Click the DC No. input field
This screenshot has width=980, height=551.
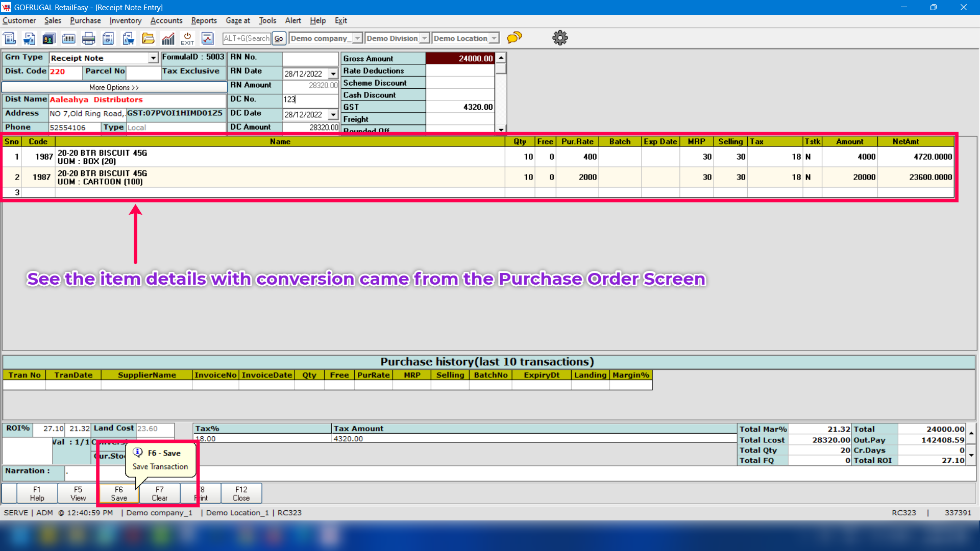310,99
